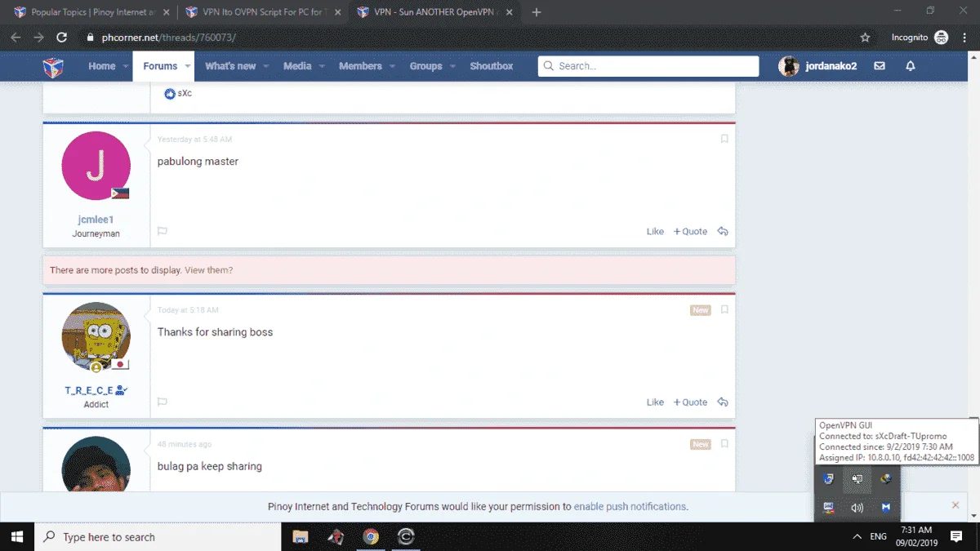
Task: Expand the Members dropdown arrow
Action: pos(392,66)
